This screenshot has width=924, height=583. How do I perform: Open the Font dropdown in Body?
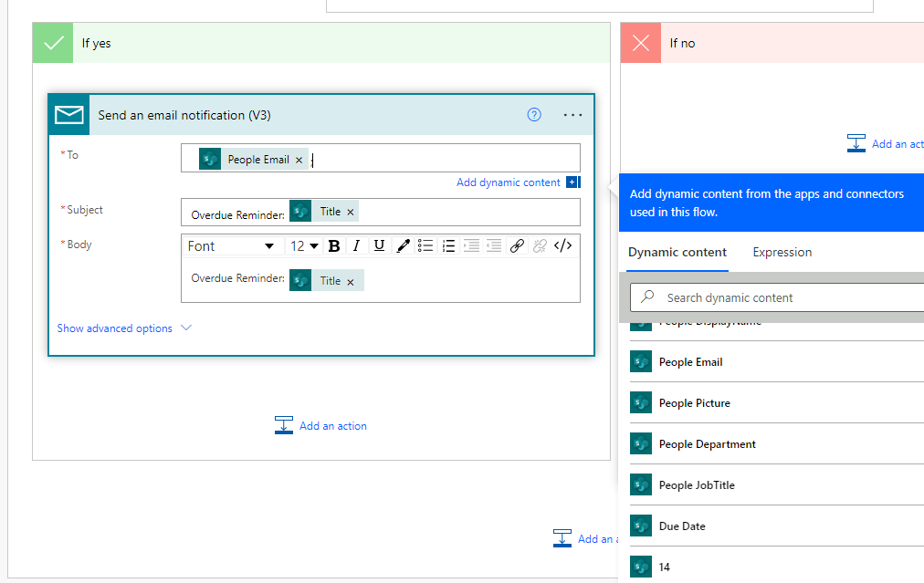[231, 246]
